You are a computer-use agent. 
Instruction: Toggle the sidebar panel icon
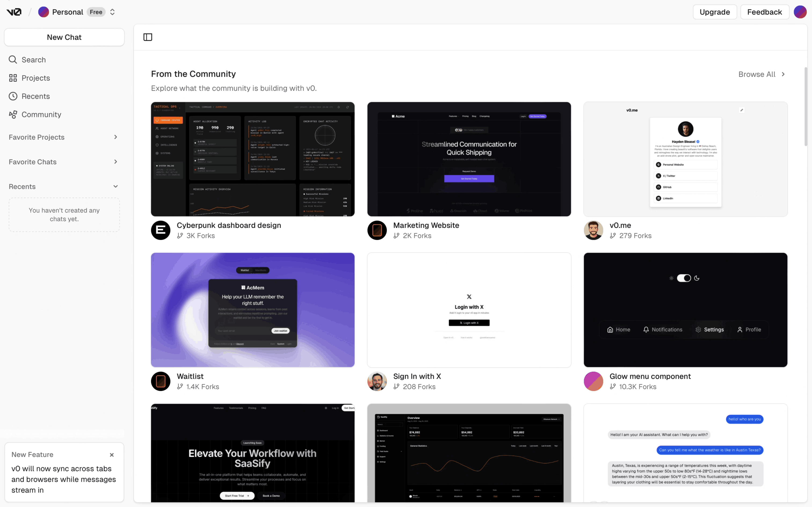tap(148, 37)
